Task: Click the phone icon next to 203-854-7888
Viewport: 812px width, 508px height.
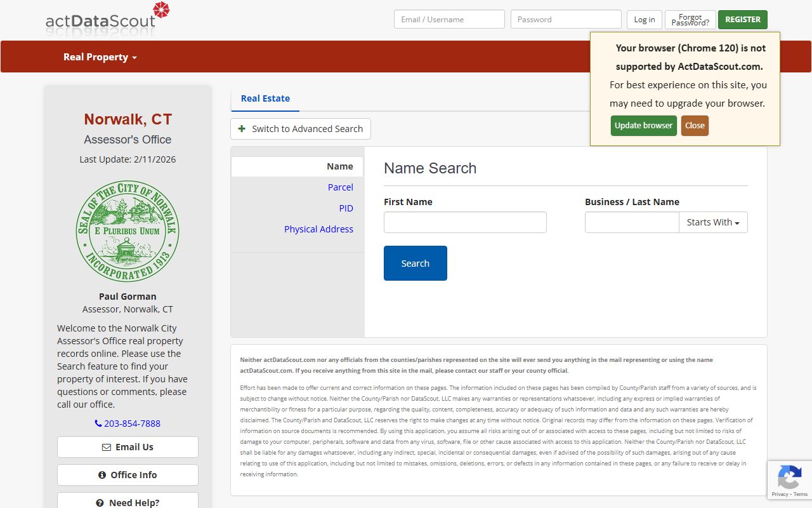Action: (x=98, y=424)
